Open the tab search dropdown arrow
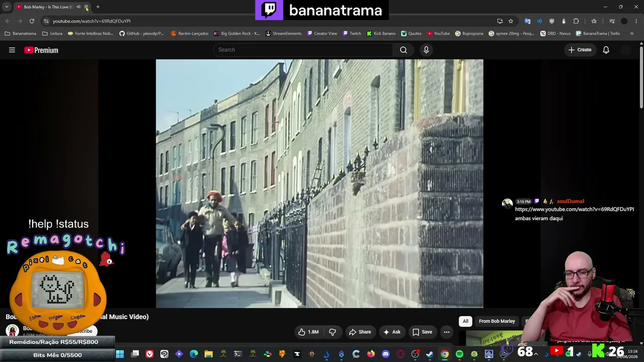 point(7,7)
